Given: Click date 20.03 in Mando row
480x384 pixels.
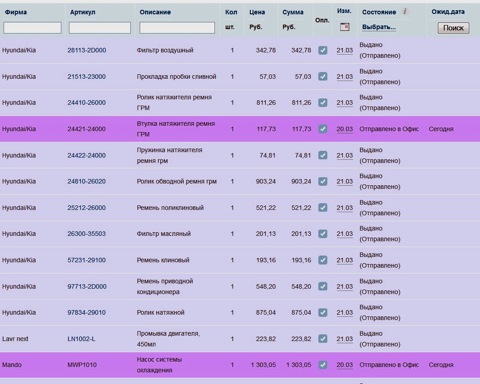Looking at the screenshot, I should (345, 365).
